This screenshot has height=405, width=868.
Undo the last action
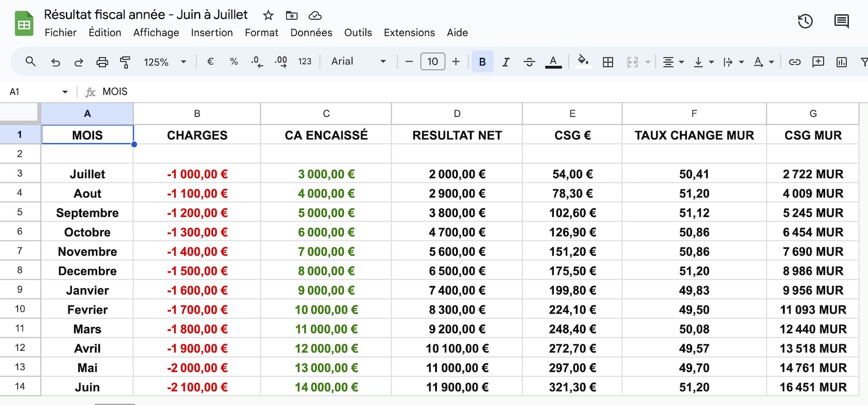[x=55, y=61]
